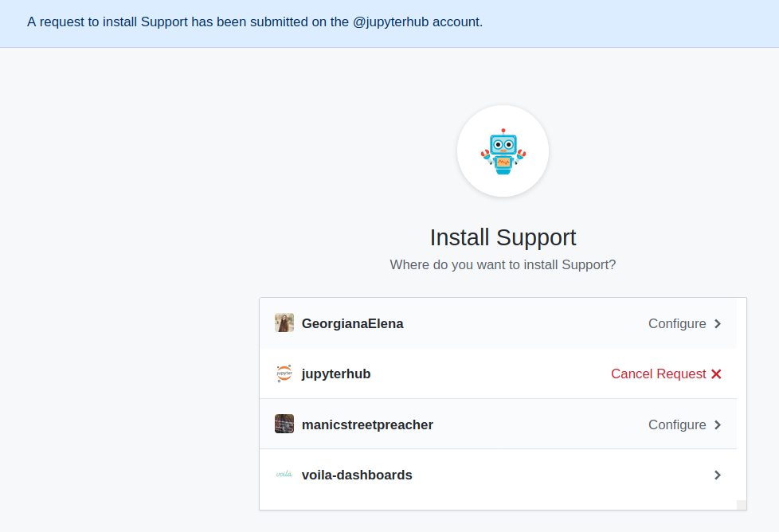
Task: Click the install request submitted notification banner
Action: (x=389, y=23)
